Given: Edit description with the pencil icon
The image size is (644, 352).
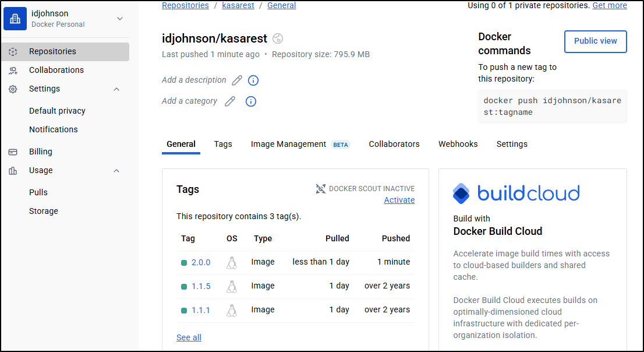Looking at the screenshot, I should [237, 80].
